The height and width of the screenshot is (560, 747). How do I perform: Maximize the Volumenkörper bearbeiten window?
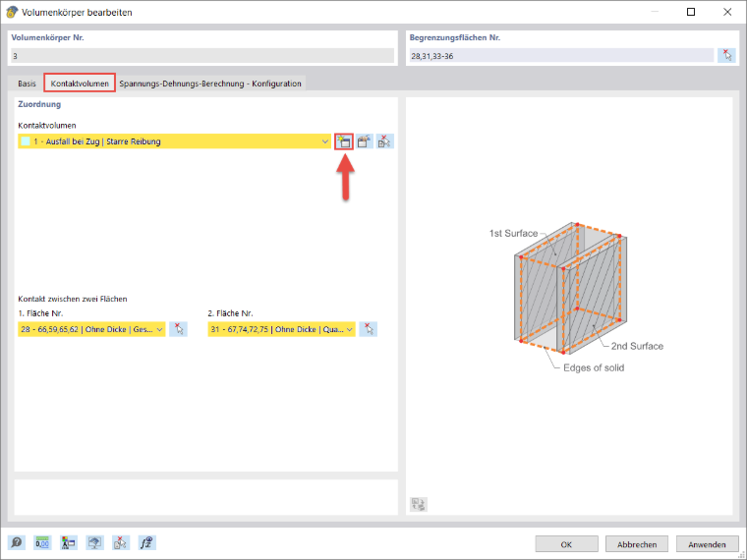pyautogui.click(x=691, y=12)
